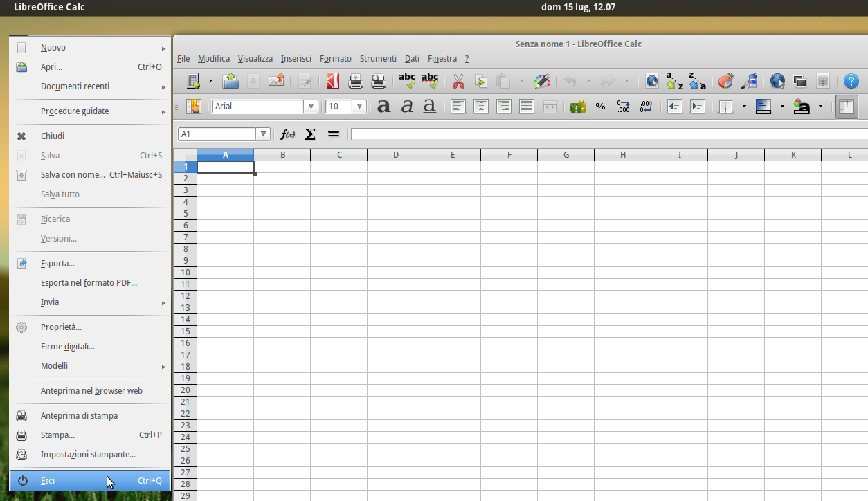Select Impostazioni stampante... entry
This screenshot has height=501, width=868.
tap(90, 455)
